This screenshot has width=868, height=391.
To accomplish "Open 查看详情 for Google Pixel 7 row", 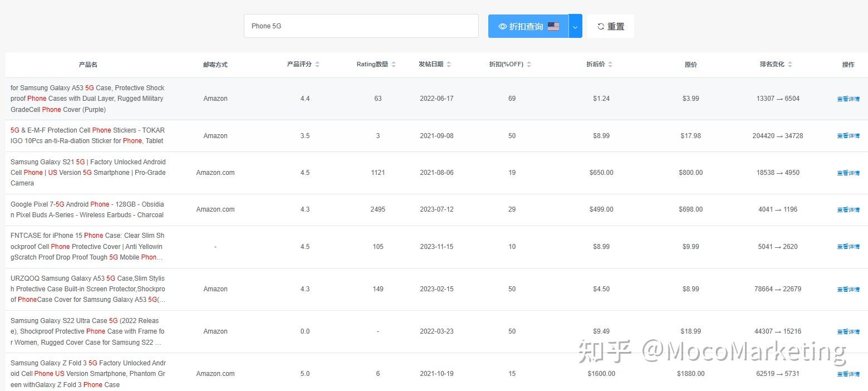I will coord(848,210).
